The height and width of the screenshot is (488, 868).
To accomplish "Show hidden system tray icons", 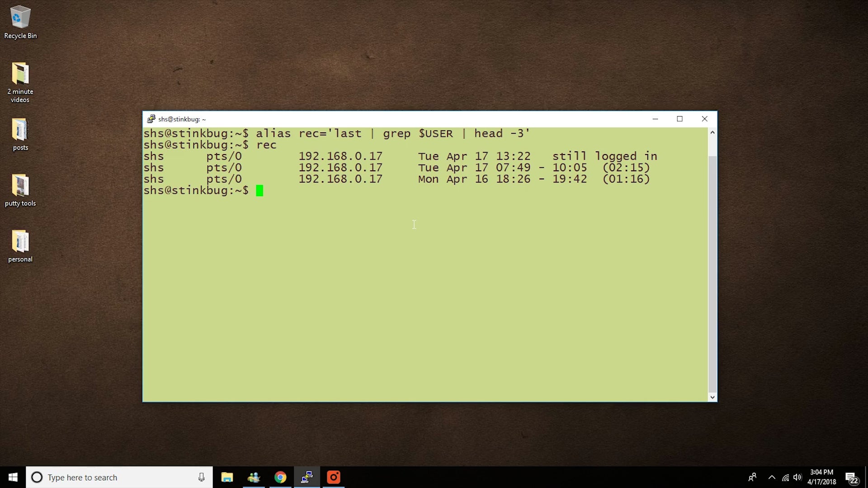I will pos(772,477).
